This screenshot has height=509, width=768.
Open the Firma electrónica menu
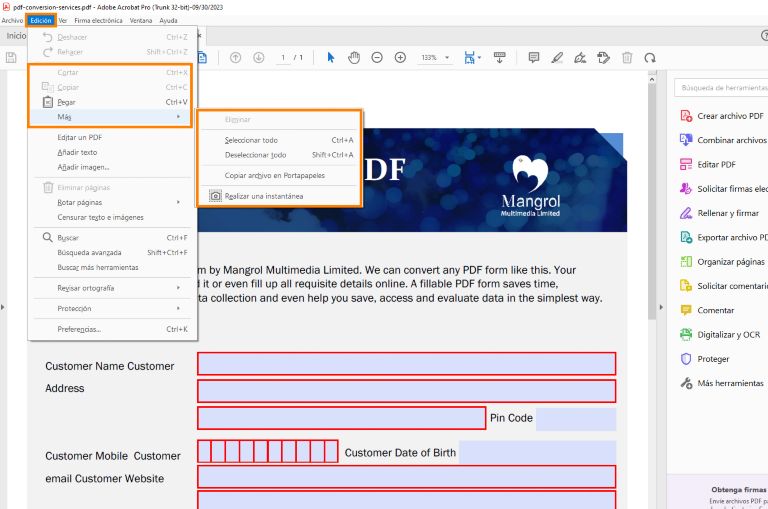[x=98, y=21]
